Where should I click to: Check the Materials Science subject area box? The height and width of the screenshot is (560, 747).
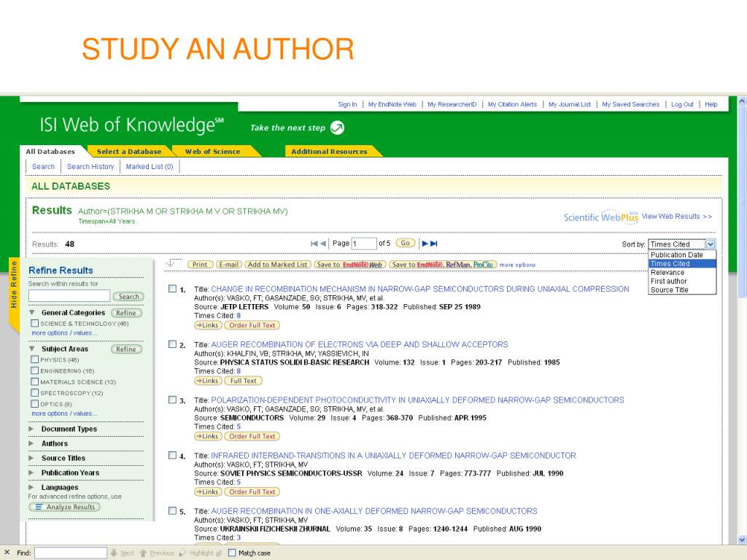[x=34, y=381]
